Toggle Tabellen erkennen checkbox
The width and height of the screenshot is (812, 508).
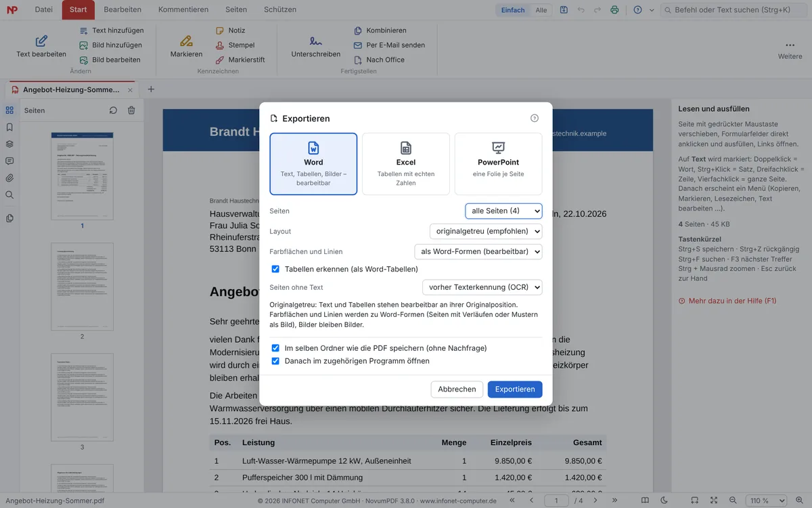275,269
